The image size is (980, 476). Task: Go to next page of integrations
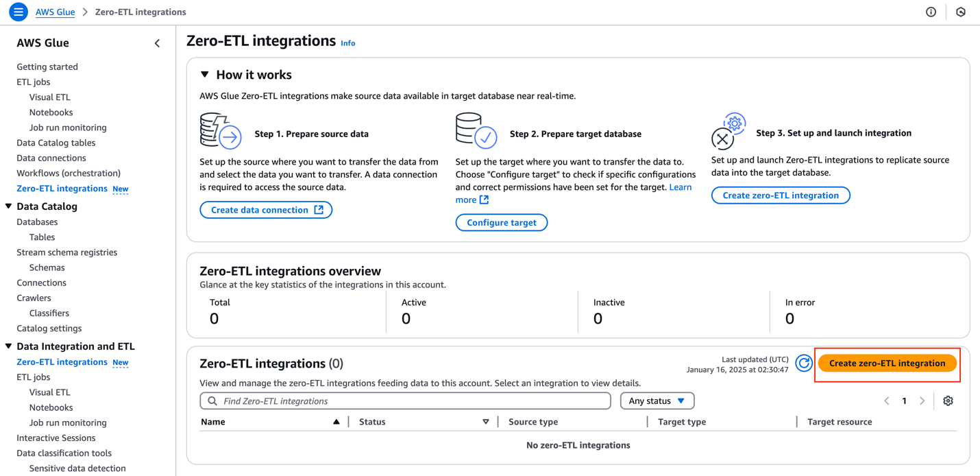pyautogui.click(x=922, y=401)
